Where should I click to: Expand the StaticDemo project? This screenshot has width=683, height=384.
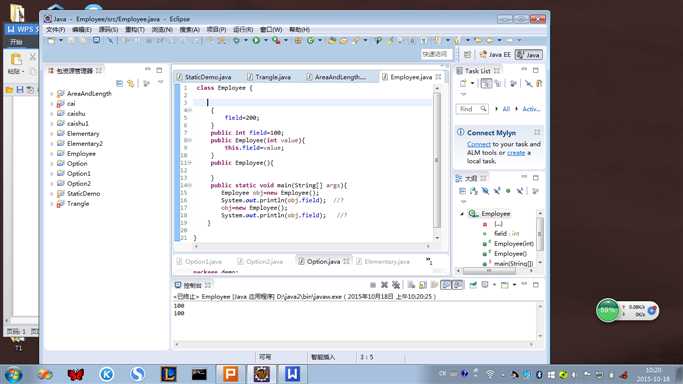[52, 194]
